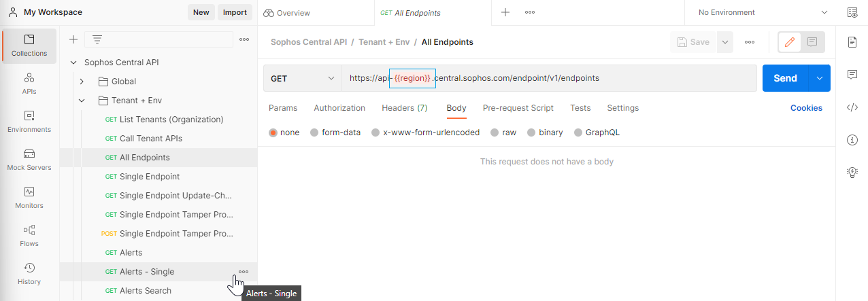Open the Cookies link
The width and height of the screenshot is (868, 301).
806,108
